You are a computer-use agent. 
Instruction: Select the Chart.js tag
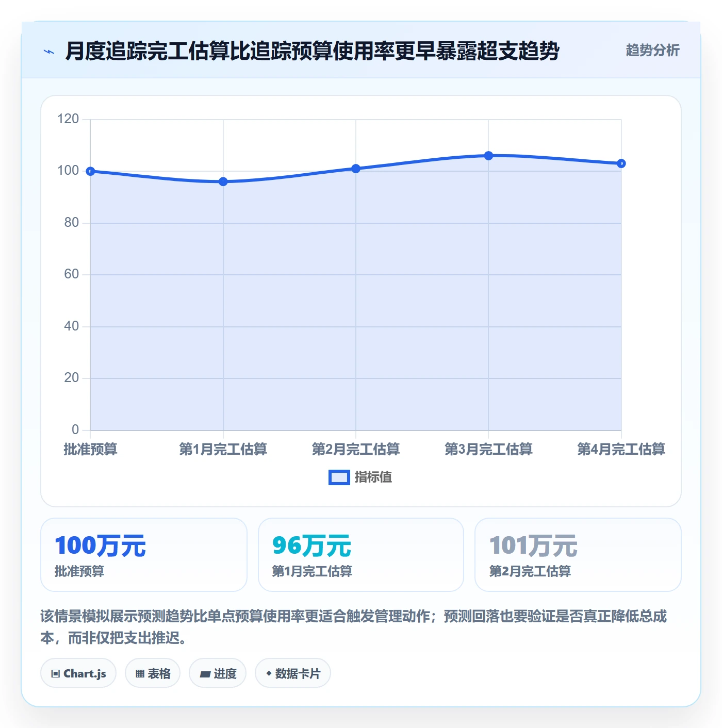coord(78,673)
